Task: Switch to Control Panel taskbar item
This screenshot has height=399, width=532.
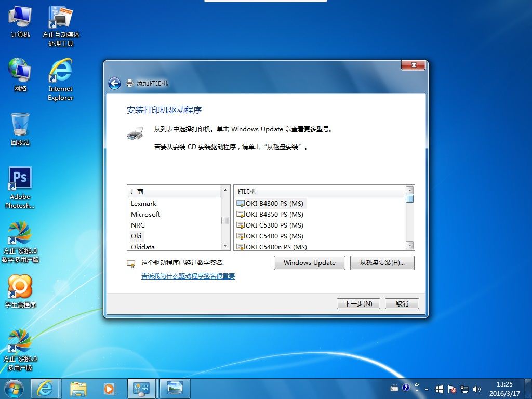Action: click(x=141, y=389)
